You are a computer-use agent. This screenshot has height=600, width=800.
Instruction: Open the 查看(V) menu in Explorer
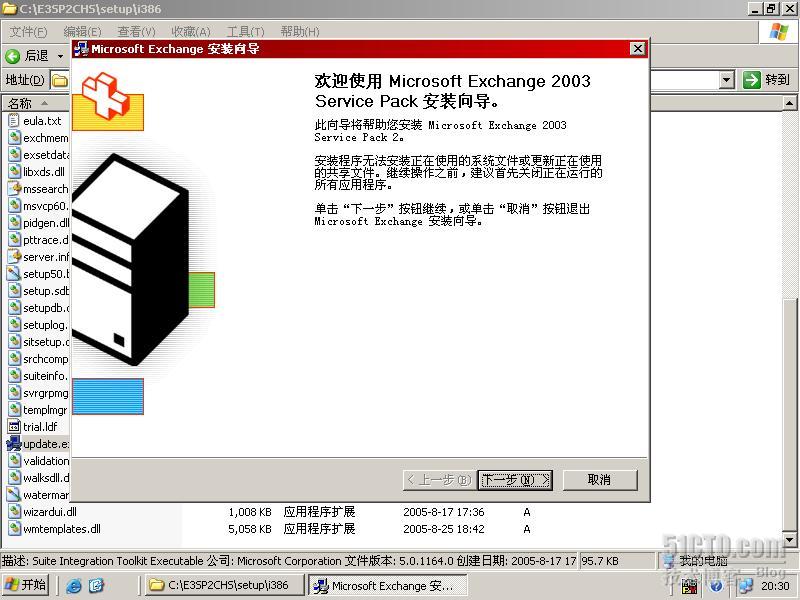(136, 32)
